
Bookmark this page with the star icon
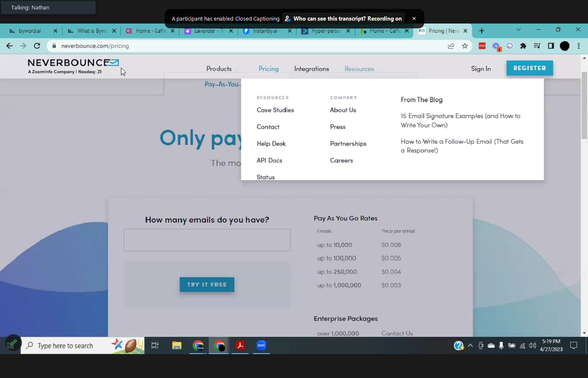click(x=465, y=46)
